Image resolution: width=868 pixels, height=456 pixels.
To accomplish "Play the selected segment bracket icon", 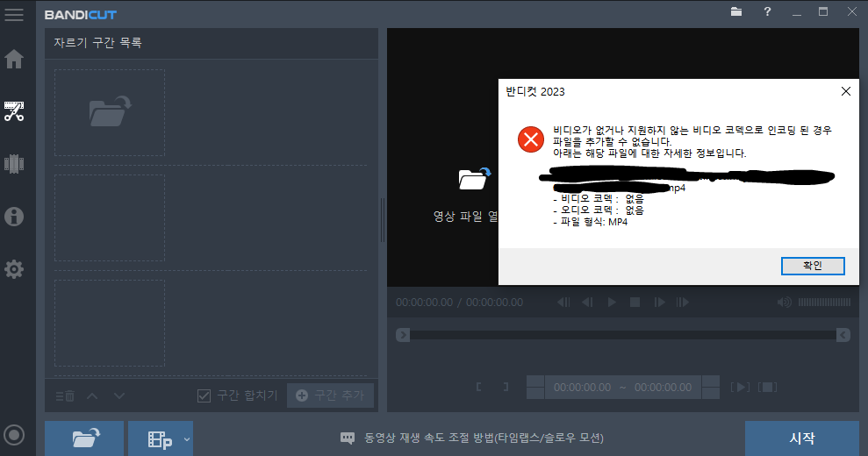I will point(740,387).
